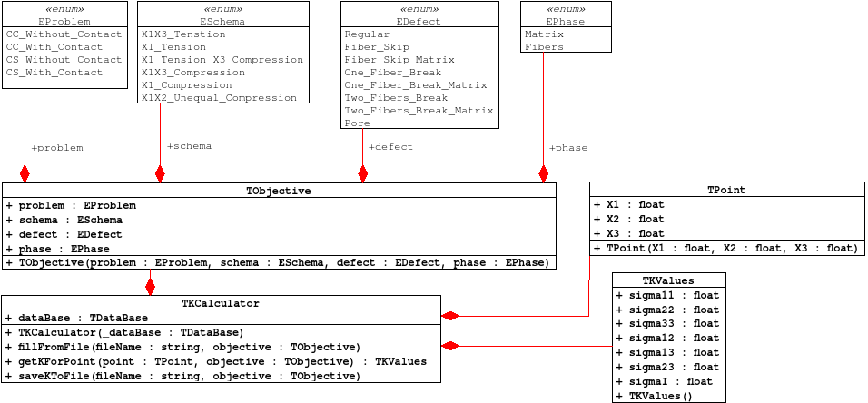Select the EProblem enum header

pos(64,20)
